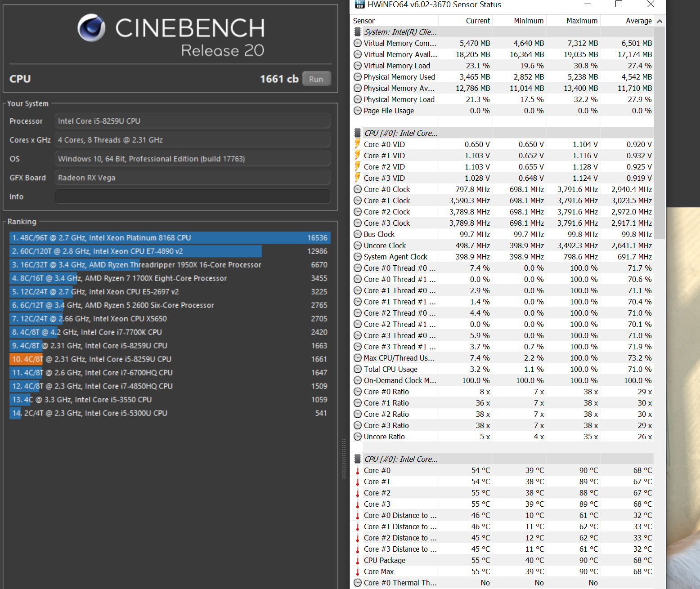Click the clock icon beside Uncore Clock
Screen dimensions: 700x589
pyautogui.click(x=358, y=245)
